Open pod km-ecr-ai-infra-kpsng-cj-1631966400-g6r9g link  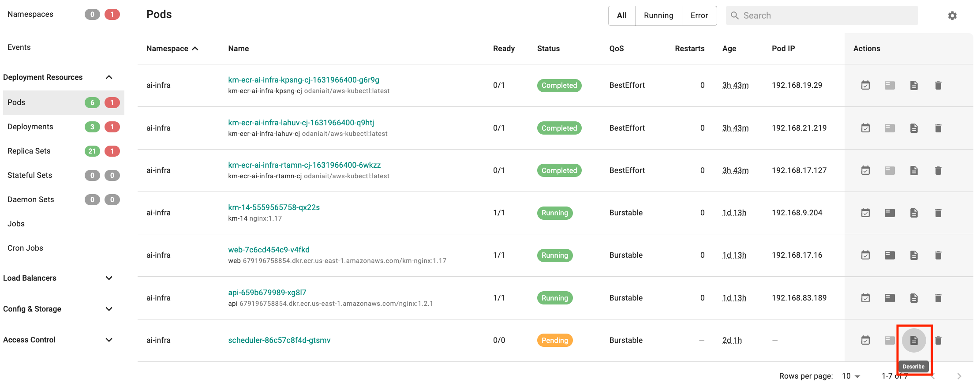[303, 80]
